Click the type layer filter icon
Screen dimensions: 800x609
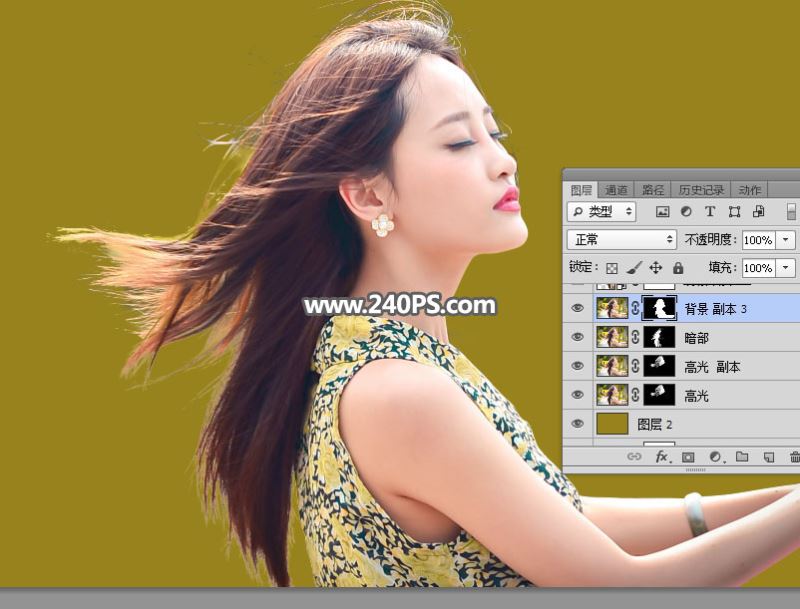tap(710, 212)
